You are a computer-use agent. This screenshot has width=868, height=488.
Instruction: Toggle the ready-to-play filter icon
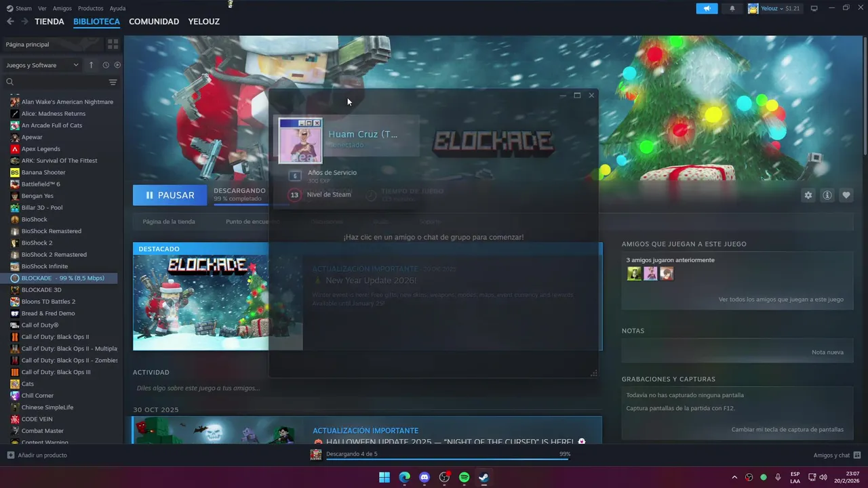[117, 65]
